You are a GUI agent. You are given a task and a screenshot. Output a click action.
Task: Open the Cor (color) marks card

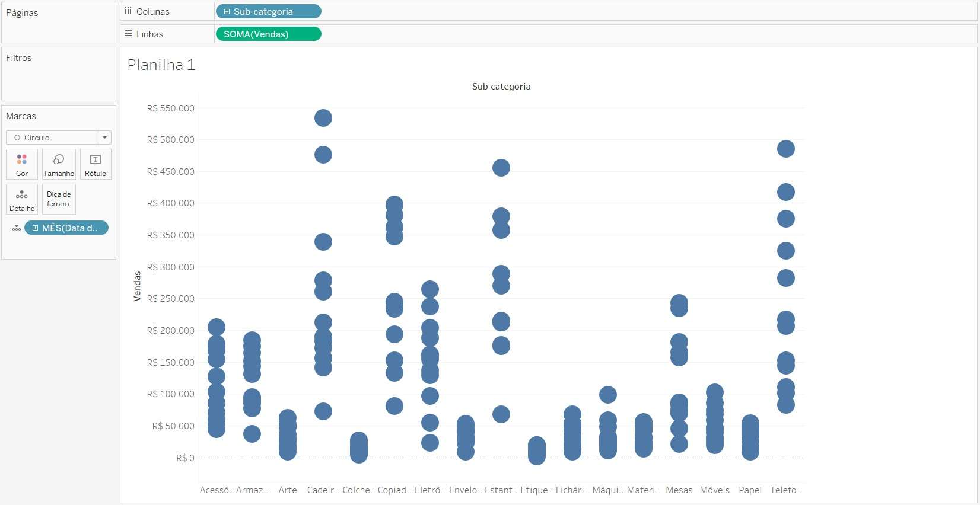[22, 164]
